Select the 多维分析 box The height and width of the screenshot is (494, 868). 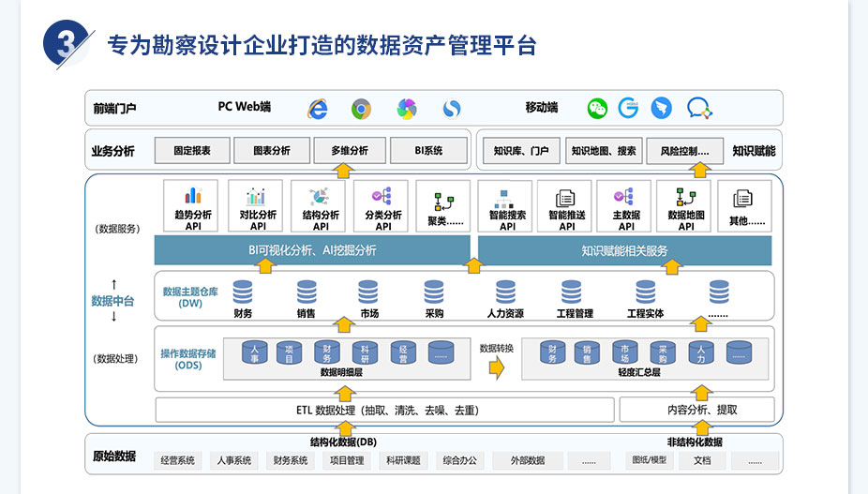[x=342, y=151]
